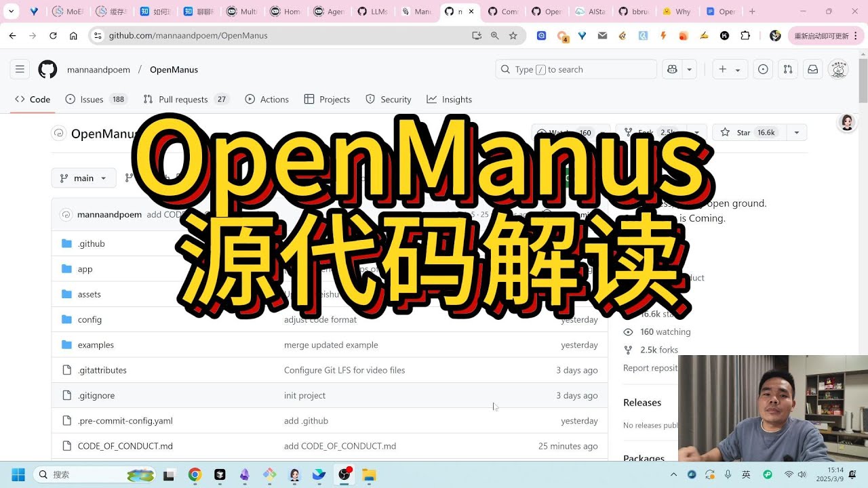
Task: Focus the Type / to search field
Action: (x=576, y=69)
